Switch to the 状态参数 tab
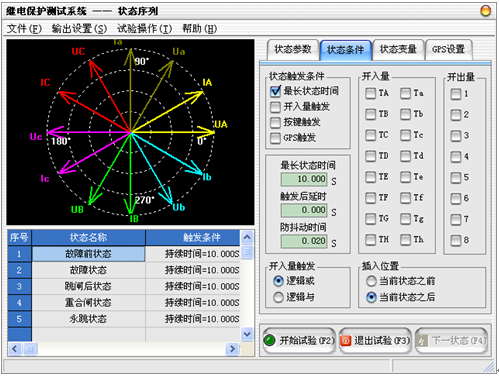This screenshot has height=376, width=499. 292,50
